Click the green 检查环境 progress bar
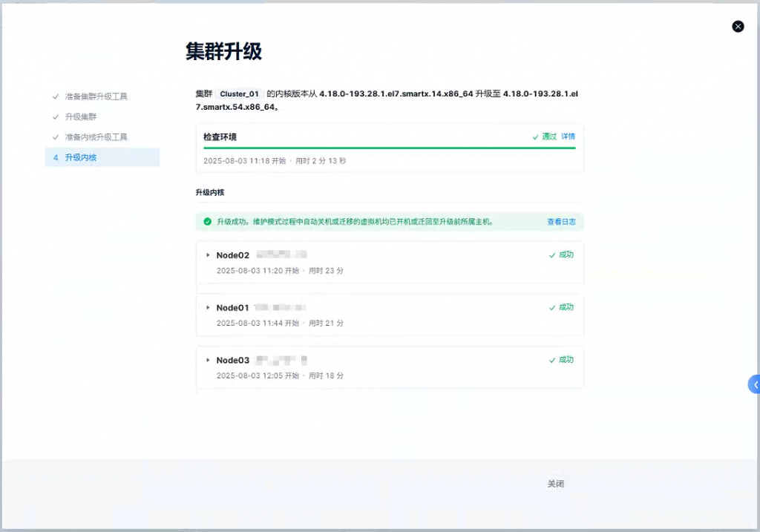This screenshot has width=760, height=532. pyautogui.click(x=389, y=148)
